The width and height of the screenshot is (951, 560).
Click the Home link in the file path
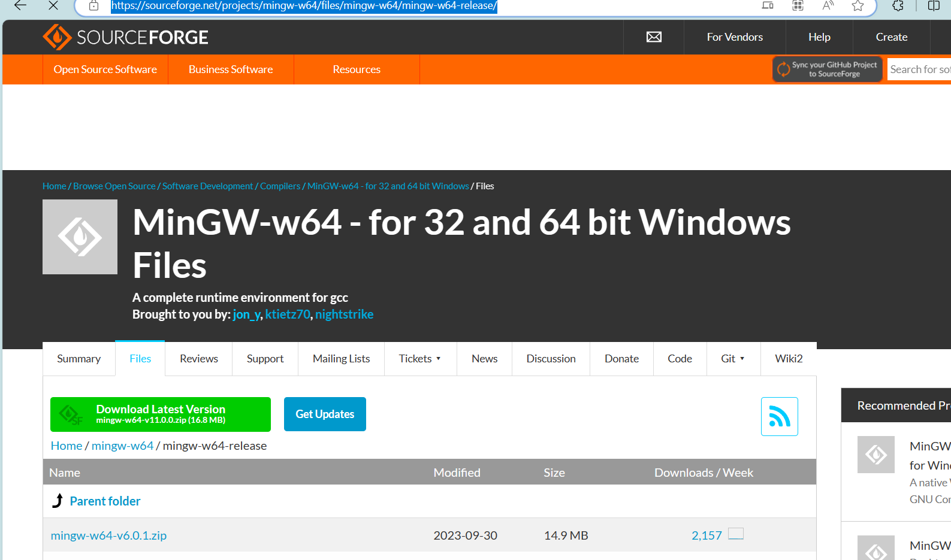[67, 446]
